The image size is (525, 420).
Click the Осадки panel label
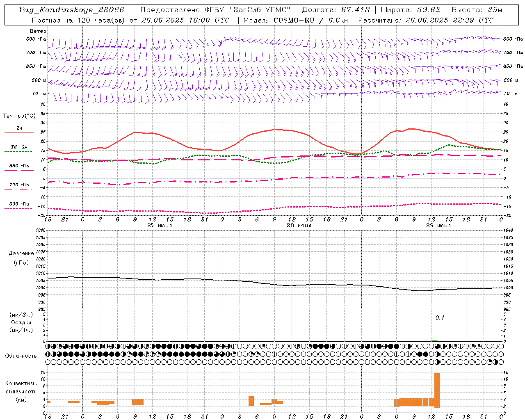pos(21,322)
